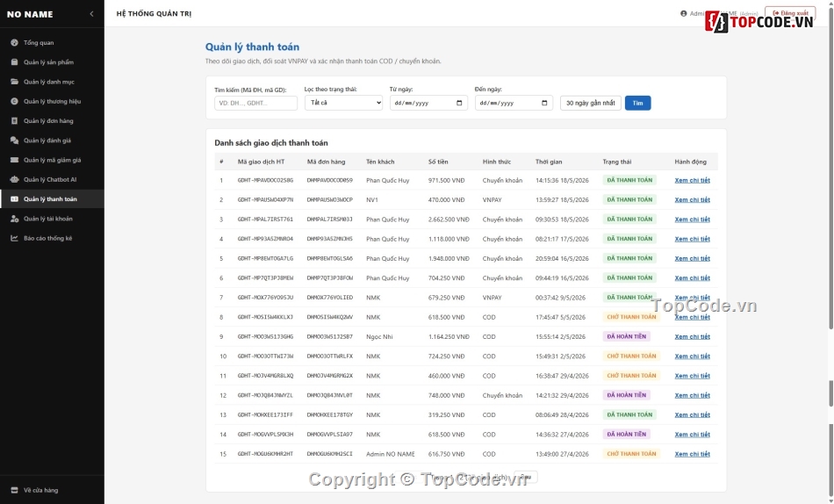The image size is (834, 504).
Task: Click VNPAY method in row 7
Action: (492, 298)
